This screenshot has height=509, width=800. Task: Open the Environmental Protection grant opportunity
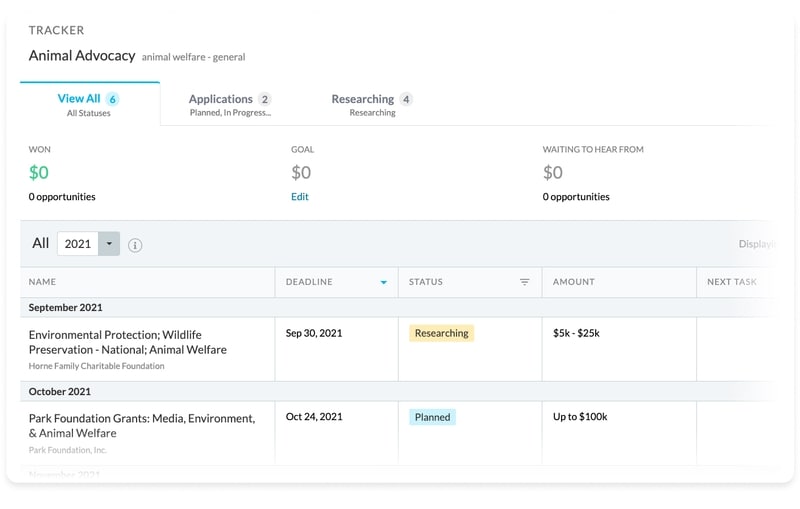pos(127,342)
